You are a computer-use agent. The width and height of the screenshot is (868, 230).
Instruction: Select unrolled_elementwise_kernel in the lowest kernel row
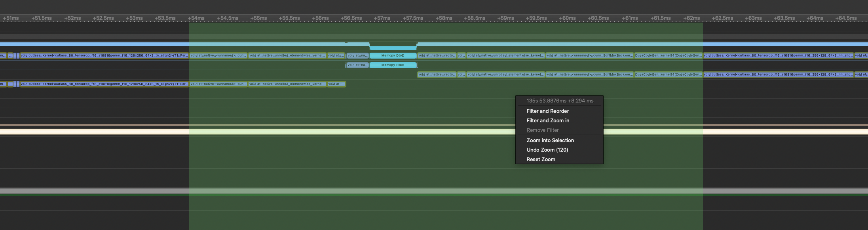(287, 84)
